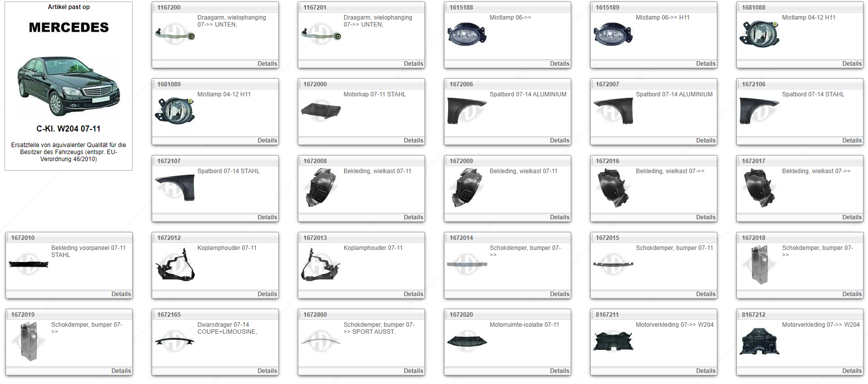Click the Mistlamp image of part 1615188
Screen dimensions: 868x384
click(467, 34)
